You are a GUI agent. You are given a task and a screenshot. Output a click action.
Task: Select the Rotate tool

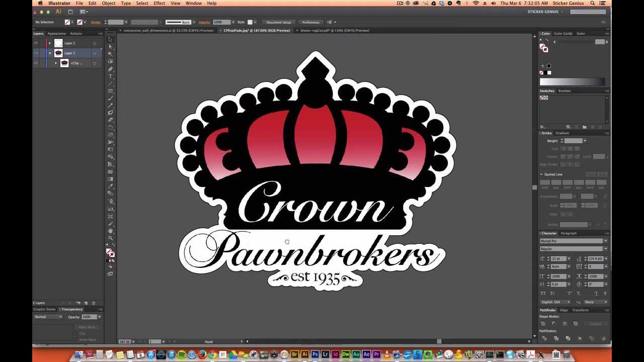coord(110,127)
